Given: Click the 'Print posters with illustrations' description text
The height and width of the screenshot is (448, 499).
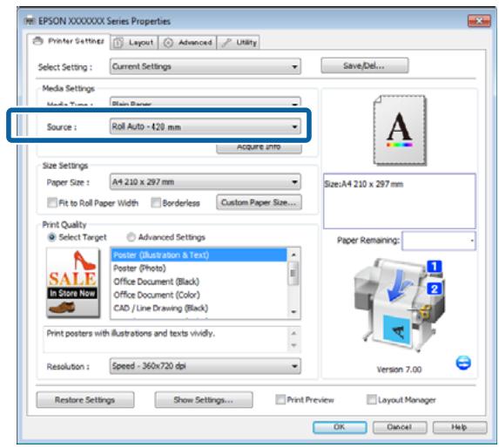Looking at the screenshot, I should 131,333.
